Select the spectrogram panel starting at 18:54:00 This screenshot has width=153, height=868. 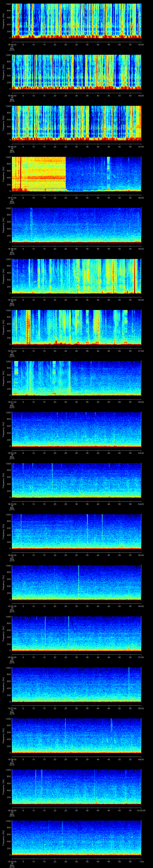[77, 531]
